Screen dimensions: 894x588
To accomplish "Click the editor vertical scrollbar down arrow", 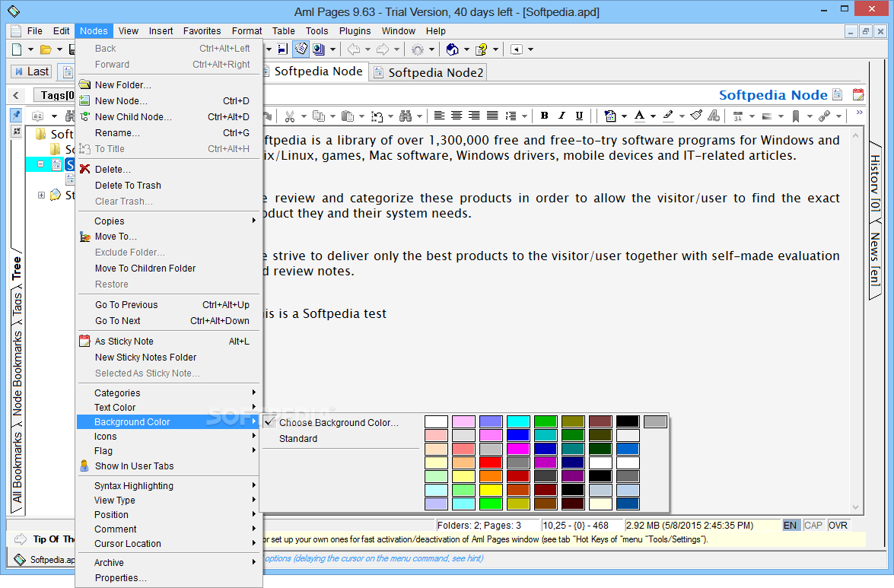I will [855, 507].
